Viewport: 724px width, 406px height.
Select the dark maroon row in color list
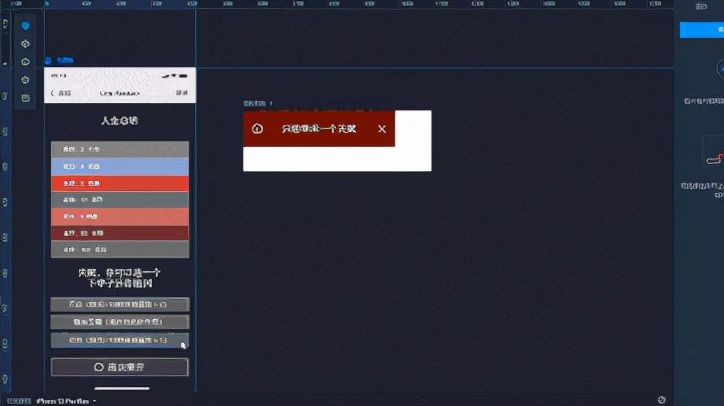click(x=120, y=233)
